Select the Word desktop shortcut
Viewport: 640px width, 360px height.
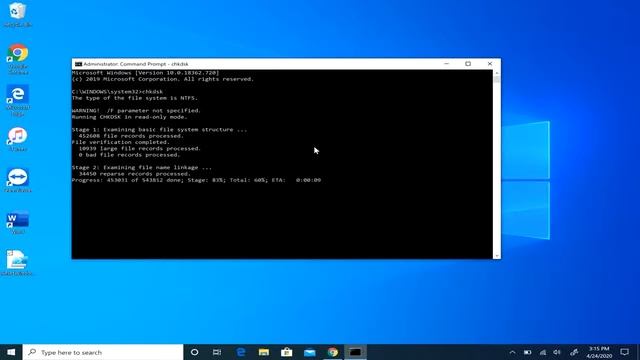click(x=18, y=222)
